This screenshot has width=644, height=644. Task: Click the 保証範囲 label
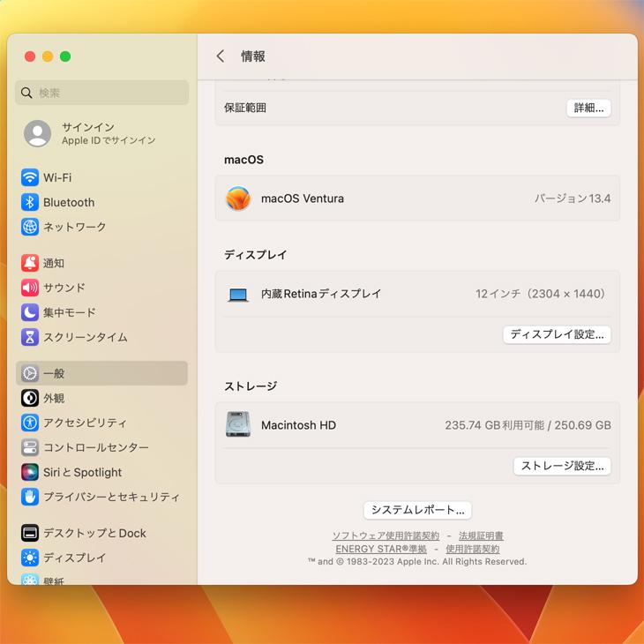(245, 108)
